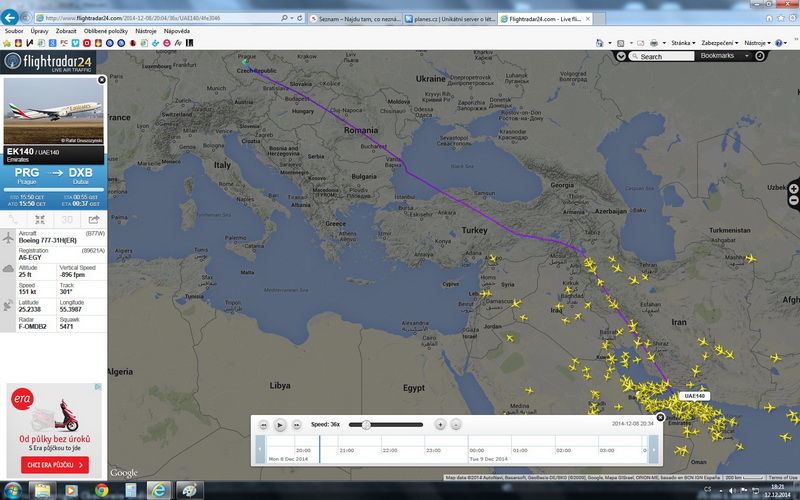Close the EK140 flight info panel

coord(102,80)
